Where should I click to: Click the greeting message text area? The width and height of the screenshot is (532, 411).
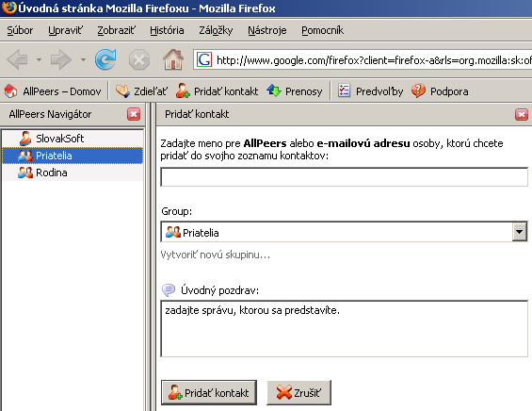(x=344, y=328)
